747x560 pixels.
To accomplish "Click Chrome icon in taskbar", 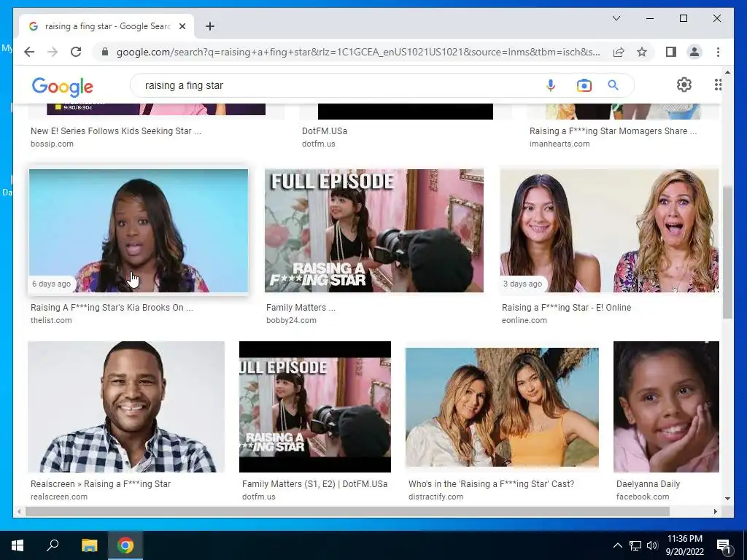I will click(125, 545).
